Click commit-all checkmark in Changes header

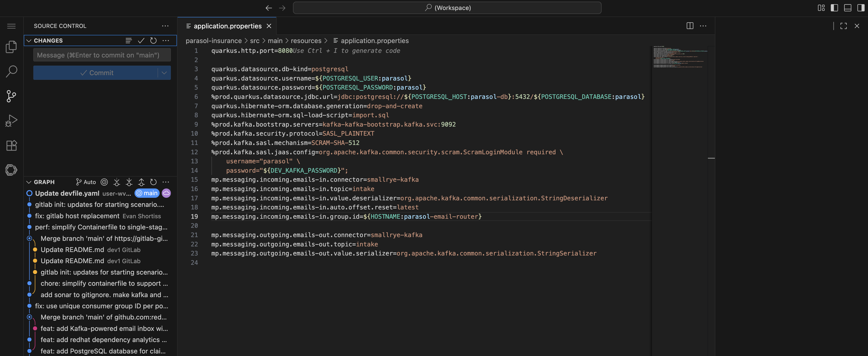click(x=141, y=41)
